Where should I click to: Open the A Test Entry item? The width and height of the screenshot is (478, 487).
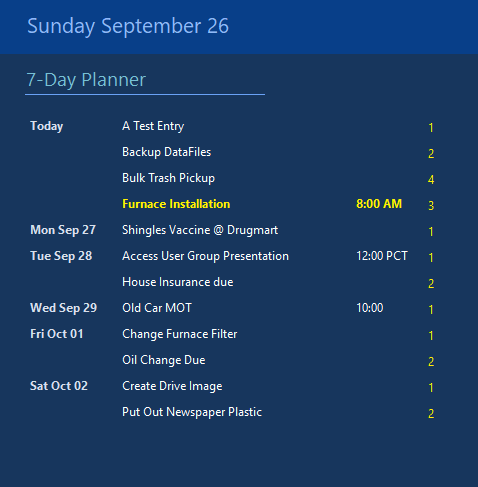pos(153,126)
